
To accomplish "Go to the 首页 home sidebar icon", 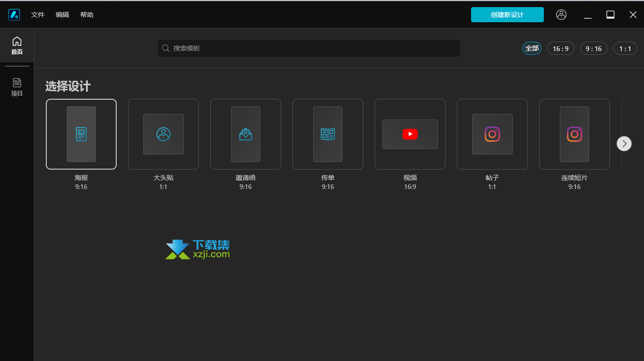I will pos(17,45).
